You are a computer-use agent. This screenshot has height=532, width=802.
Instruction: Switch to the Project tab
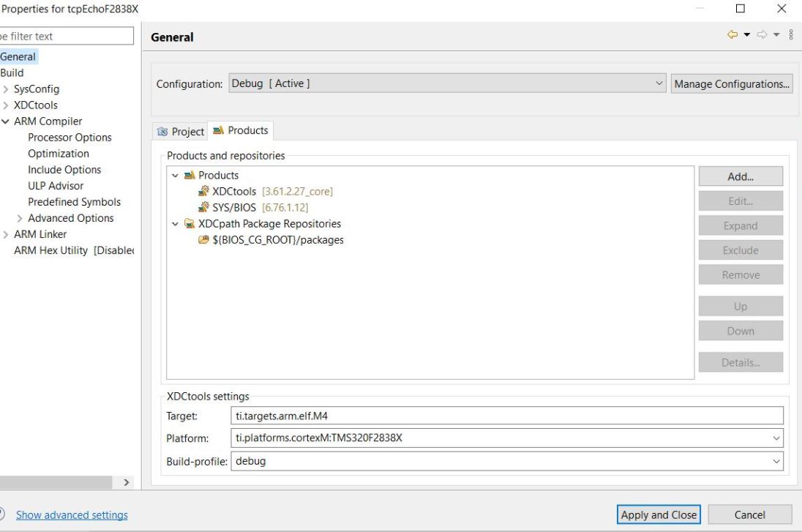(x=181, y=132)
